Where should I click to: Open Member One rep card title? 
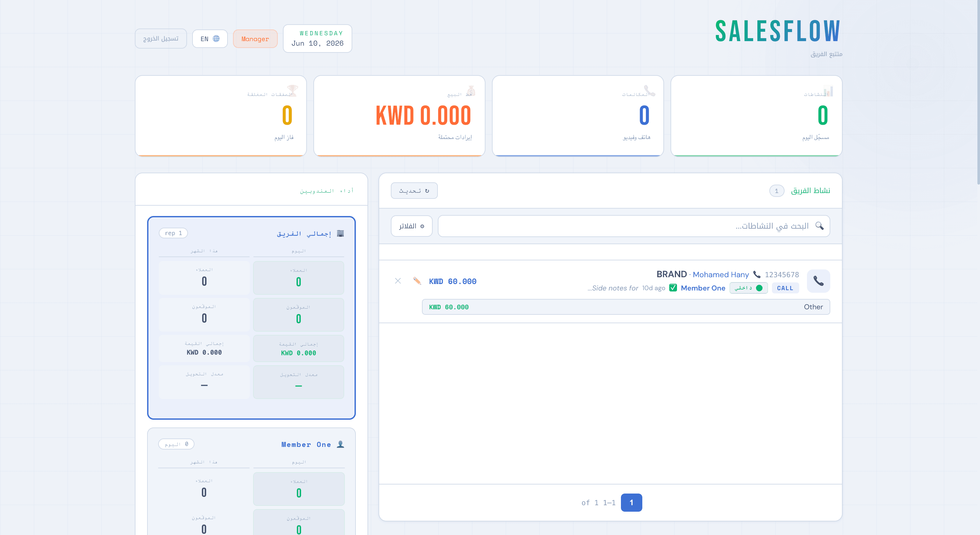pyautogui.click(x=306, y=444)
